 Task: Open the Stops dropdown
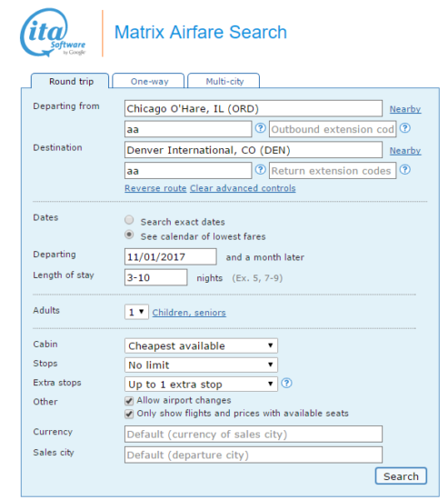tap(201, 365)
